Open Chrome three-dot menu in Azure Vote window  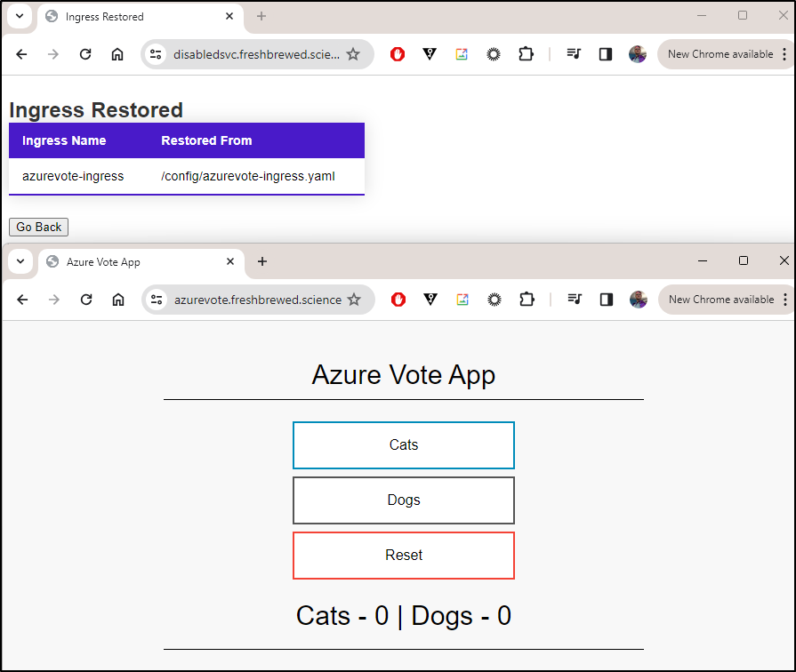coord(785,300)
